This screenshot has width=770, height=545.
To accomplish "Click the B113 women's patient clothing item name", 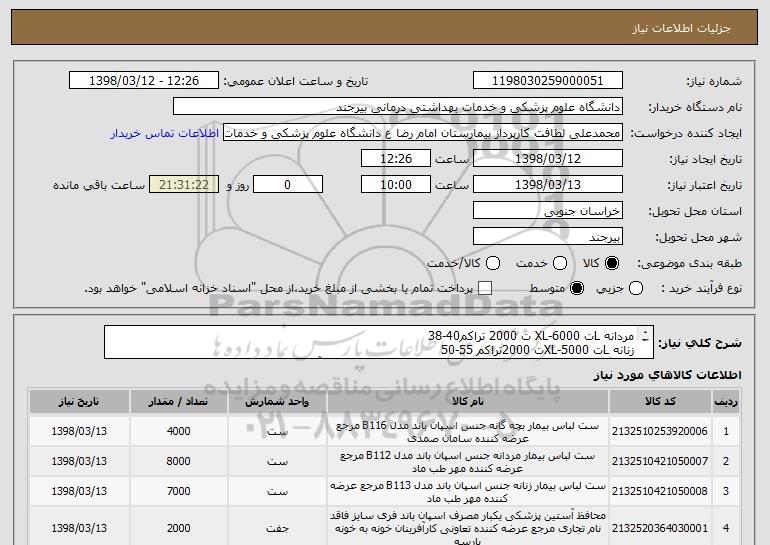I will click(468, 492).
